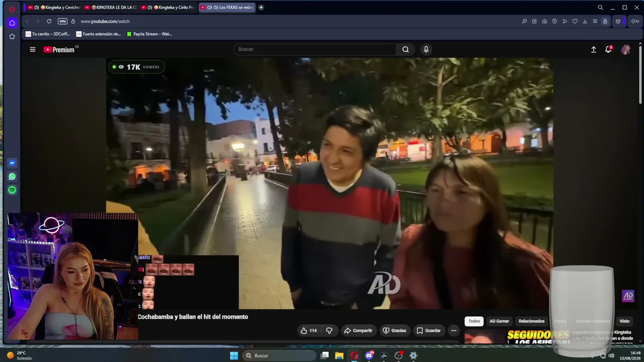
Task: Select the 'Todos' filter chip
Action: [474, 321]
